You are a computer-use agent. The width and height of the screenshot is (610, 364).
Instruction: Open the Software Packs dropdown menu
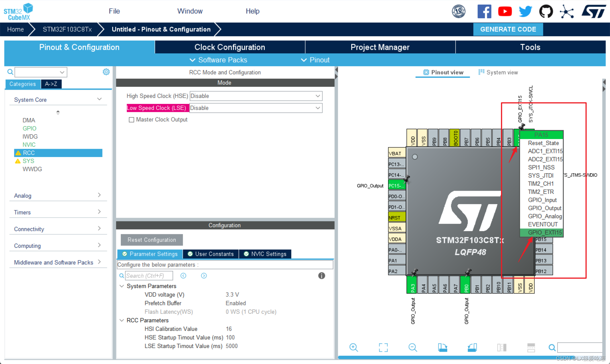coord(218,60)
